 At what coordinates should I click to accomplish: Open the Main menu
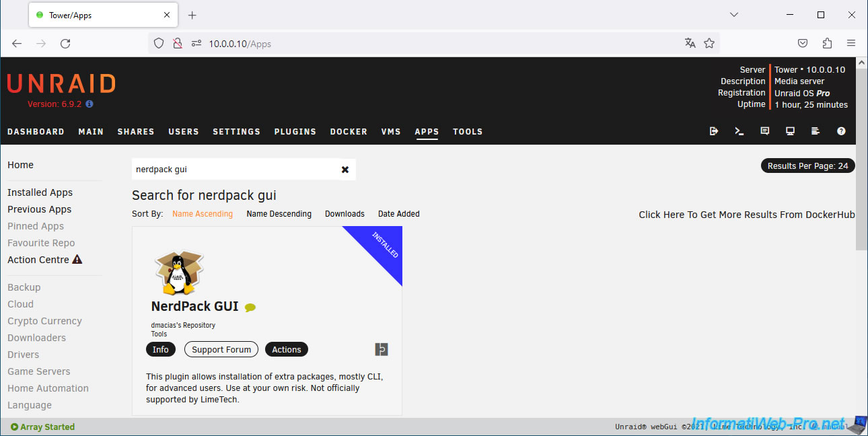[91, 132]
